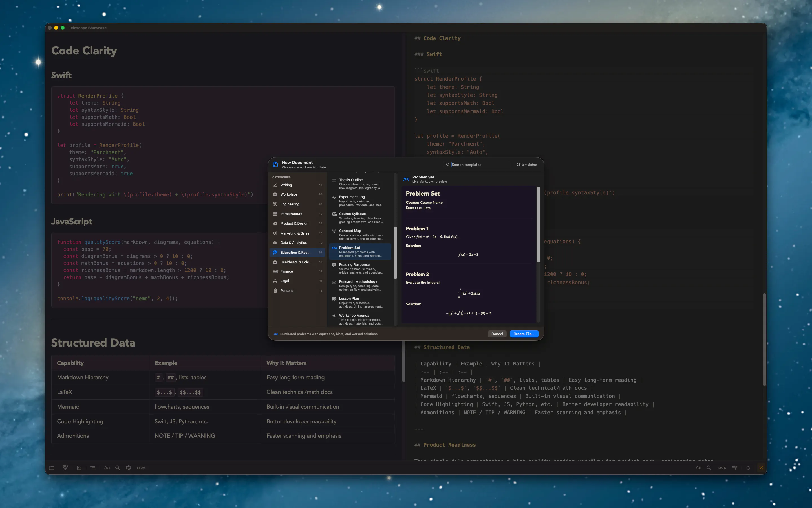Viewport: 812px width, 508px height.
Task: Select the Workplace category
Action: [x=298, y=194]
